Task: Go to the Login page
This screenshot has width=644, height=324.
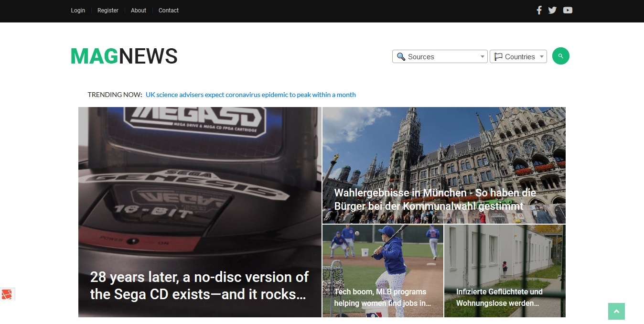Action: pos(78,10)
